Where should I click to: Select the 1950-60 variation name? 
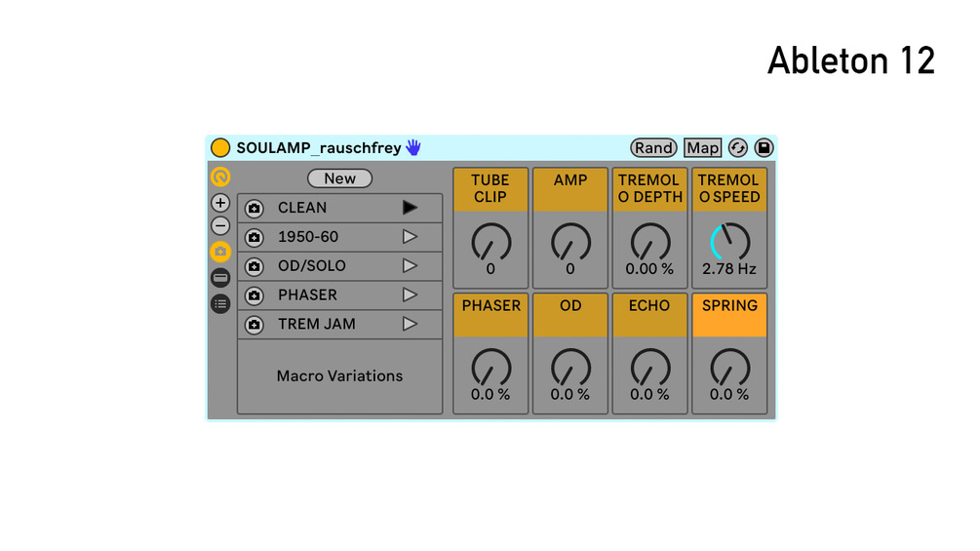(308, 237)
